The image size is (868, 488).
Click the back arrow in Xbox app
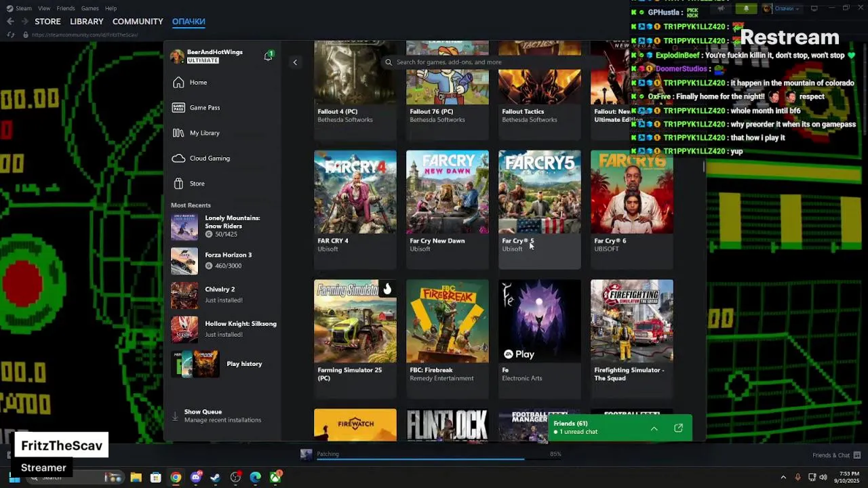pyautogui.click(x=295, y=62)
